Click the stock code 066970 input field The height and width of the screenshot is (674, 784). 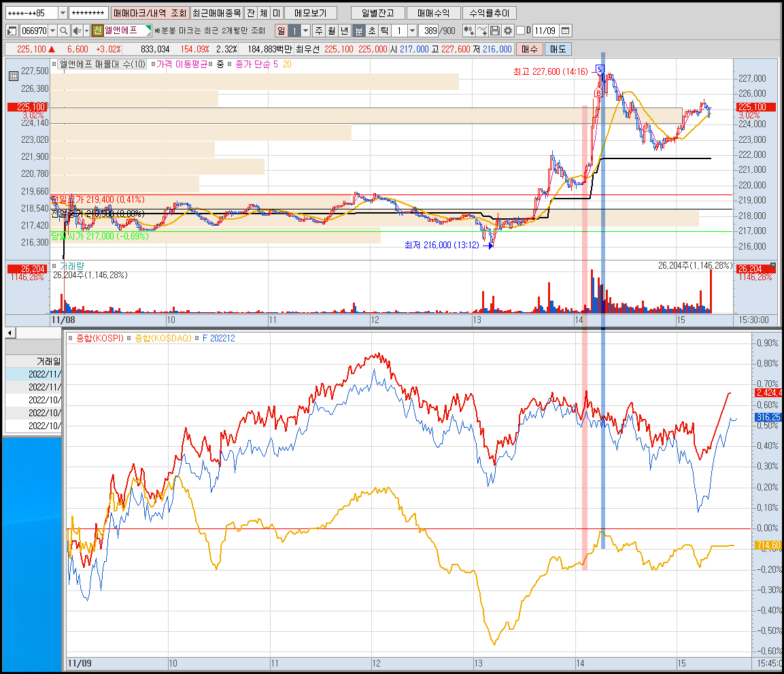point(34,31)
